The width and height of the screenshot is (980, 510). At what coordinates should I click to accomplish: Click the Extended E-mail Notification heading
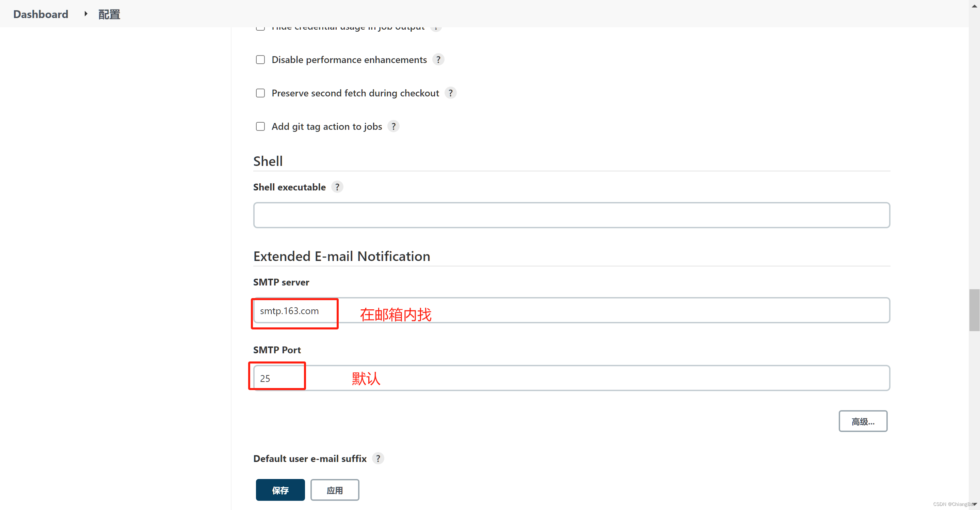(342, 256)
